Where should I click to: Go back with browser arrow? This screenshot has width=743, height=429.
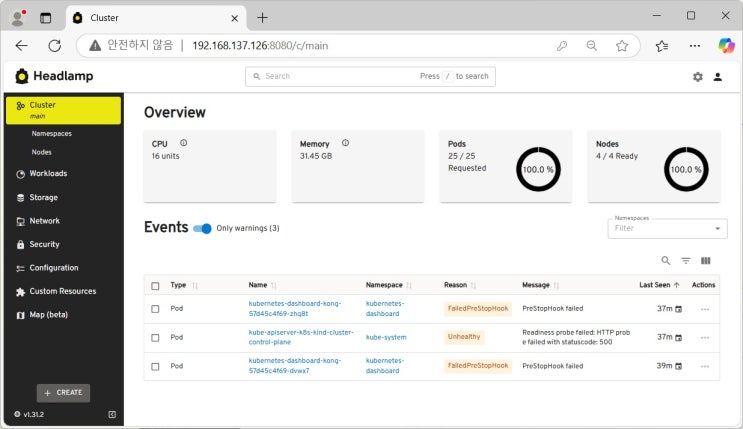(21, 46)
